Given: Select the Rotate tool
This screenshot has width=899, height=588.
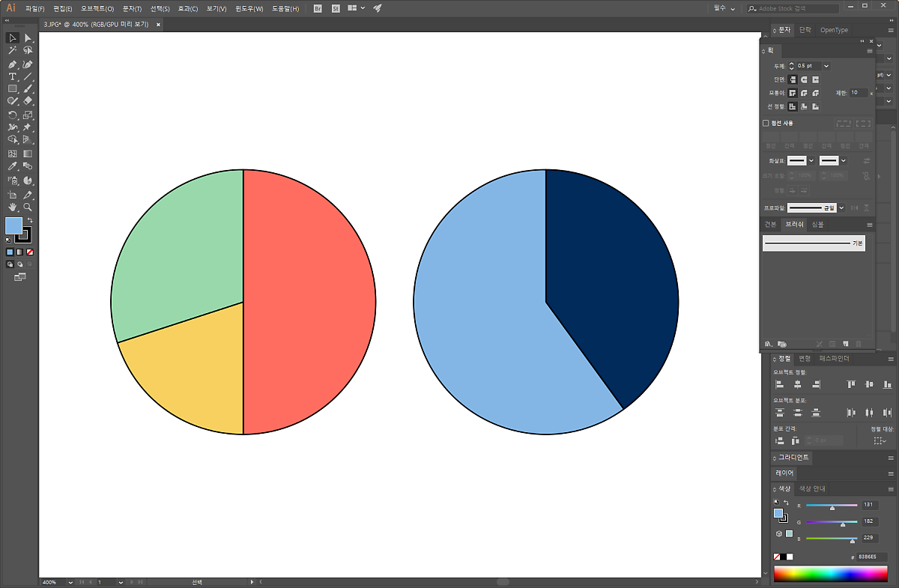Looking at the screenshot, I should [13, 115].
